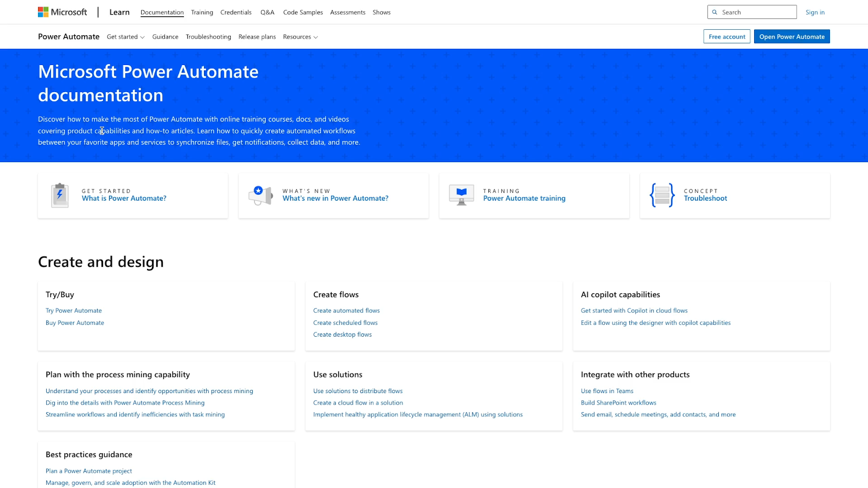The image size is (868, 488).
Task: Open the Q&A menu item
Action: click(x=267, y=12)
